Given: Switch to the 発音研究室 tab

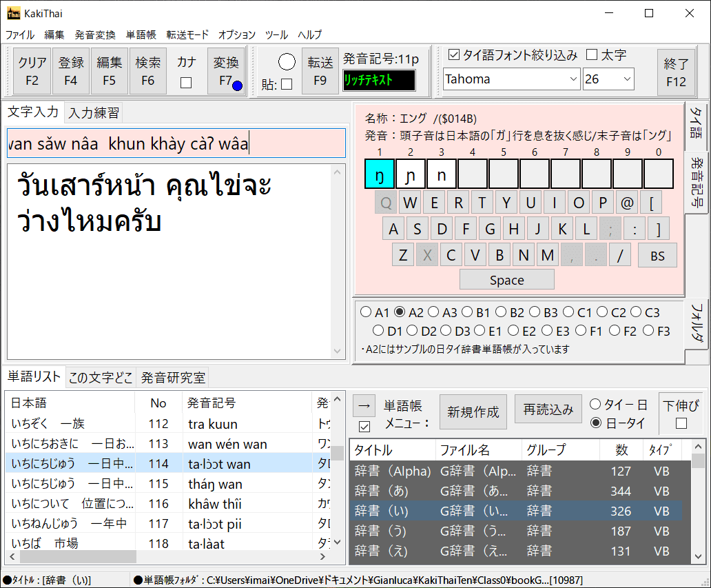Looking at the screenshot, I should (173, 378).
